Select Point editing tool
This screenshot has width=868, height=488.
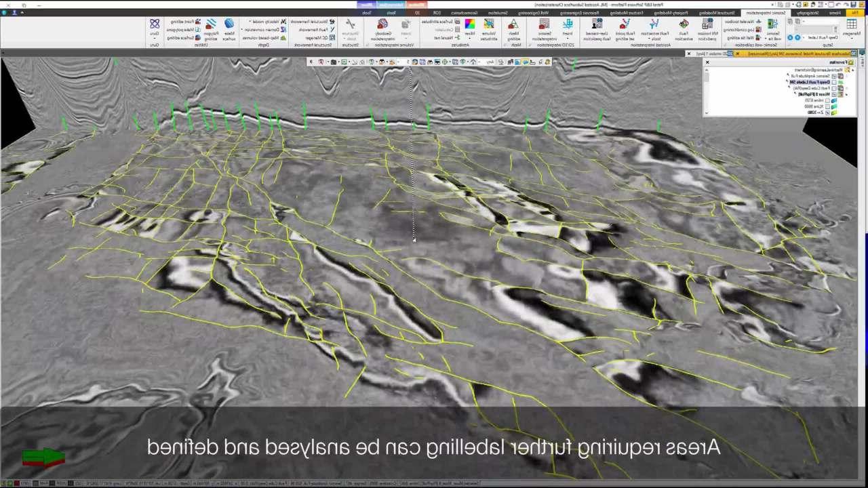[186, 21]
